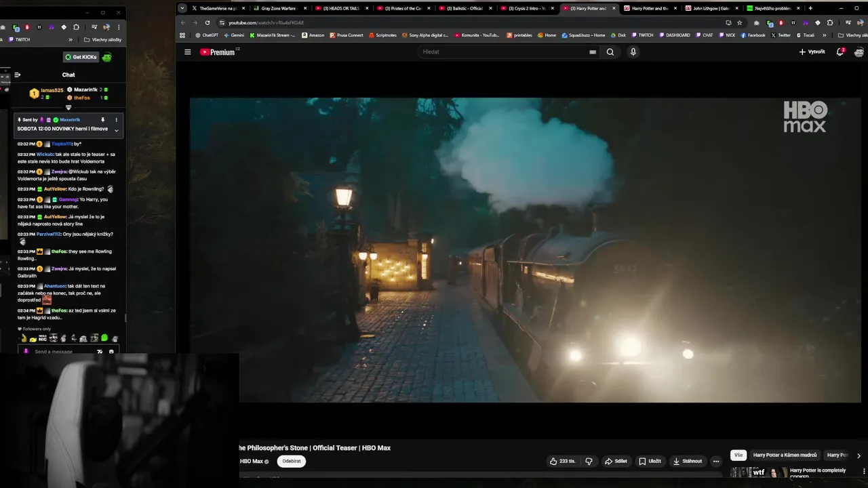Click the magnifier search button on YouTube
Image resolution: width=868 pixels, height=488 pixels.
[610, 52]
